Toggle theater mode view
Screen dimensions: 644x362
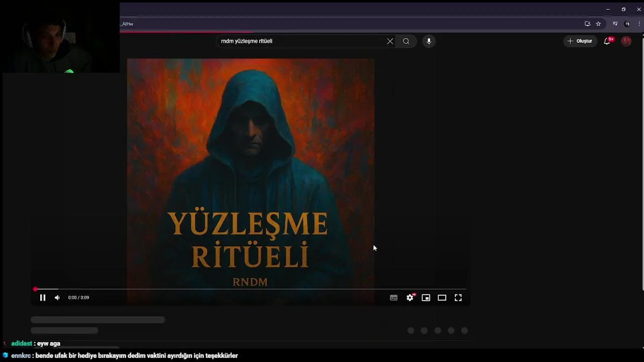click(442, 298)
